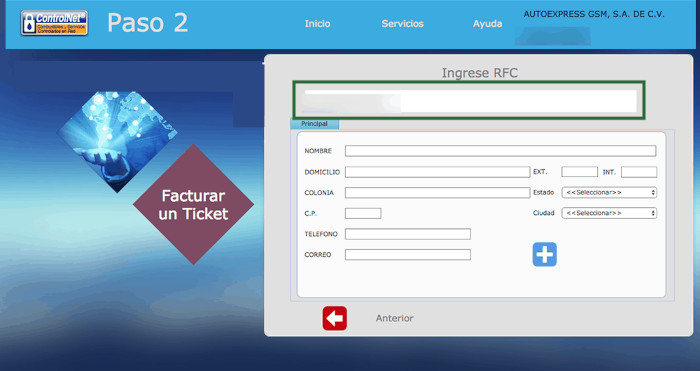Open the Estado dropdown
This screenshot has height=371, width=700.
609,192
